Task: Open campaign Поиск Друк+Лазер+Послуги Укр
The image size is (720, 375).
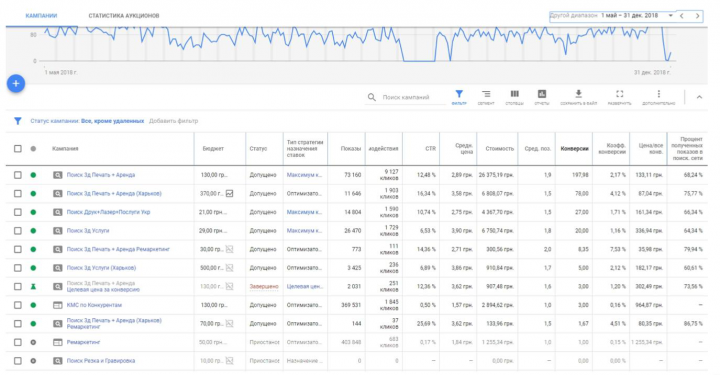Action: (x=108, y=212)
